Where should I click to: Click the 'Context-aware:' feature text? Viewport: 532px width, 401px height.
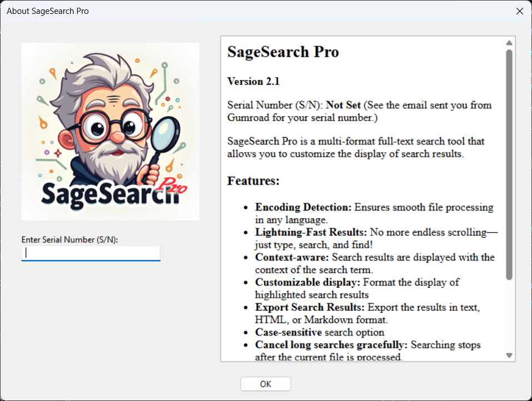(x=292, y=257)
